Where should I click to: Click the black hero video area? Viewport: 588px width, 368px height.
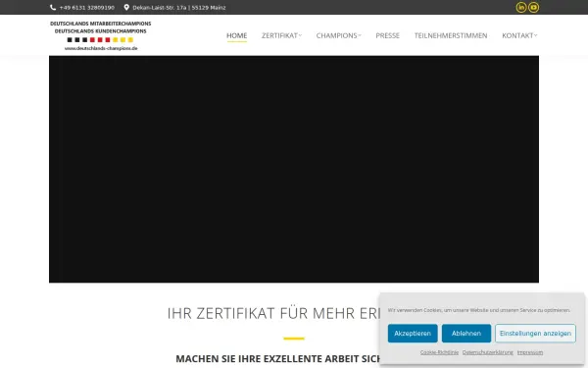294,169
